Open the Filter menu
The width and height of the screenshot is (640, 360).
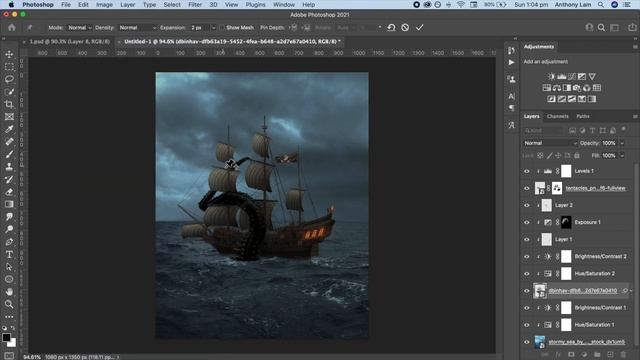coord(195,4)
